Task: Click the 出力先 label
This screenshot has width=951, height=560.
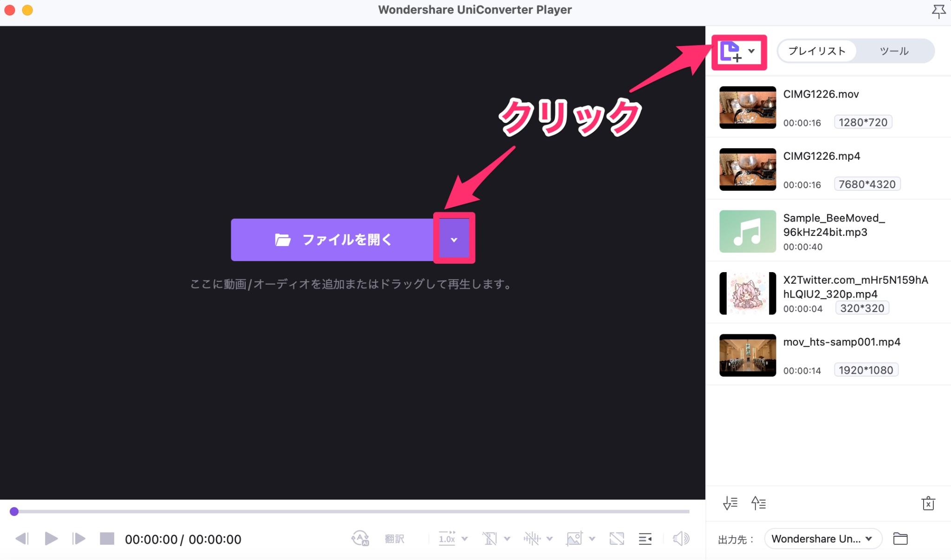Action: coord(736,539)
